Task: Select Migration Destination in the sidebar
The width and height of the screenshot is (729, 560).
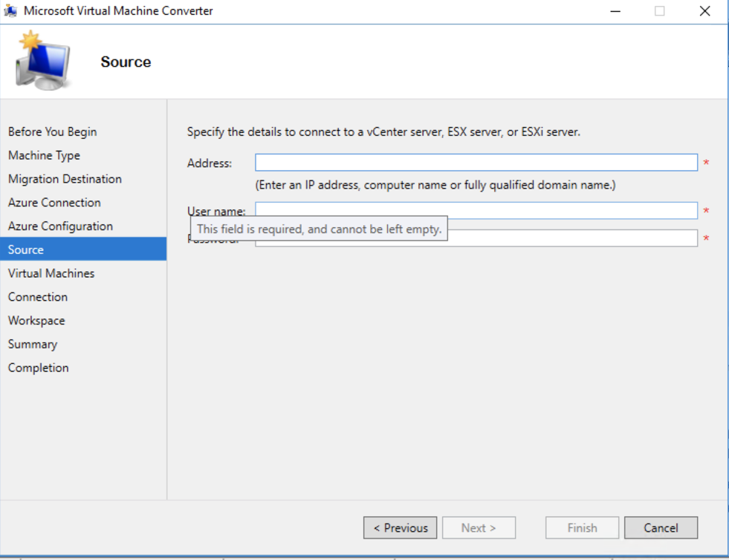Action: [x=65, y=179]
